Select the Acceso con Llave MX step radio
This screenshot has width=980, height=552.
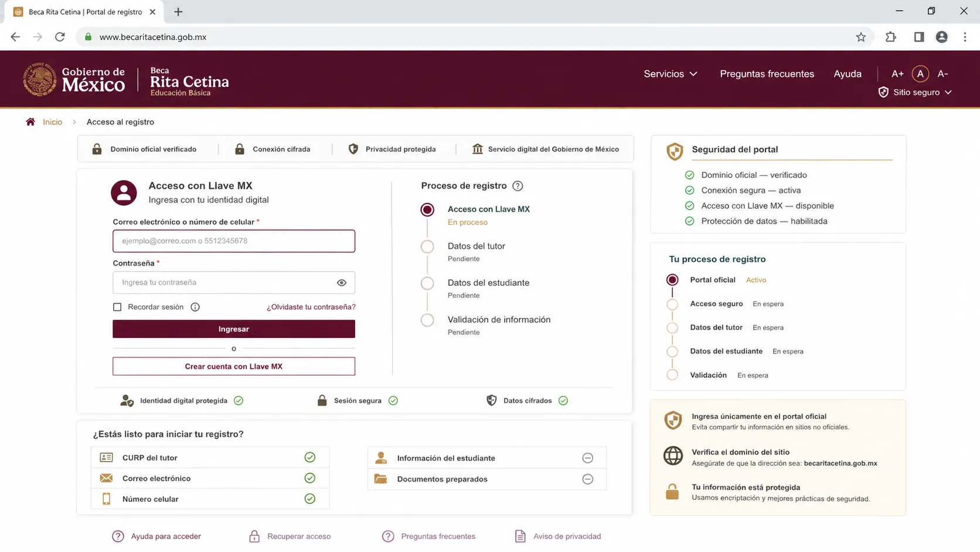tap(427, 209)
